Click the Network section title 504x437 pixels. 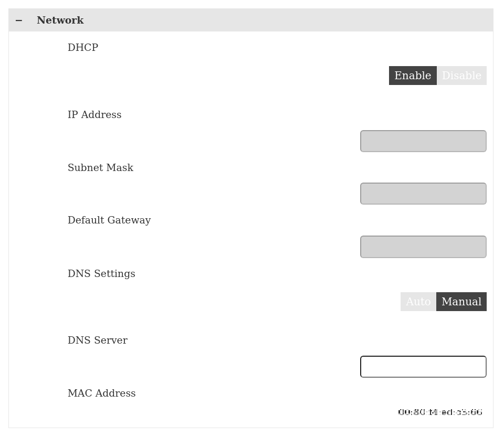pos(60,20)
